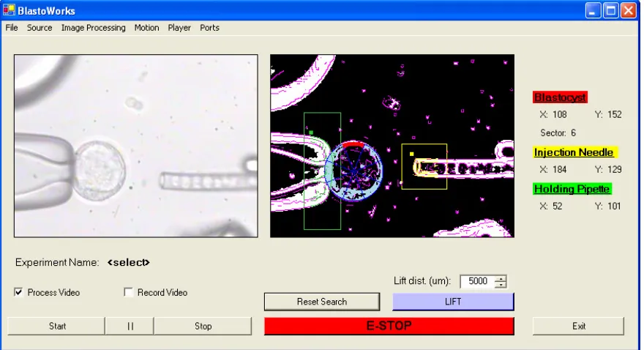Click the Lift dist. input field
Screen dimensions: 644x350
pos(477,281)
